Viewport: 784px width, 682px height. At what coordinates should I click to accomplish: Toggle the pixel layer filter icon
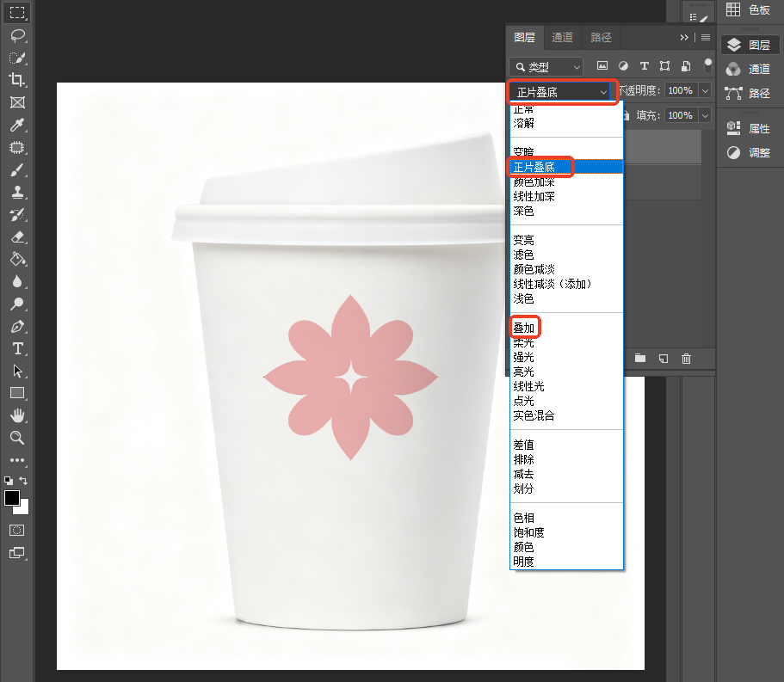point(602,65)
